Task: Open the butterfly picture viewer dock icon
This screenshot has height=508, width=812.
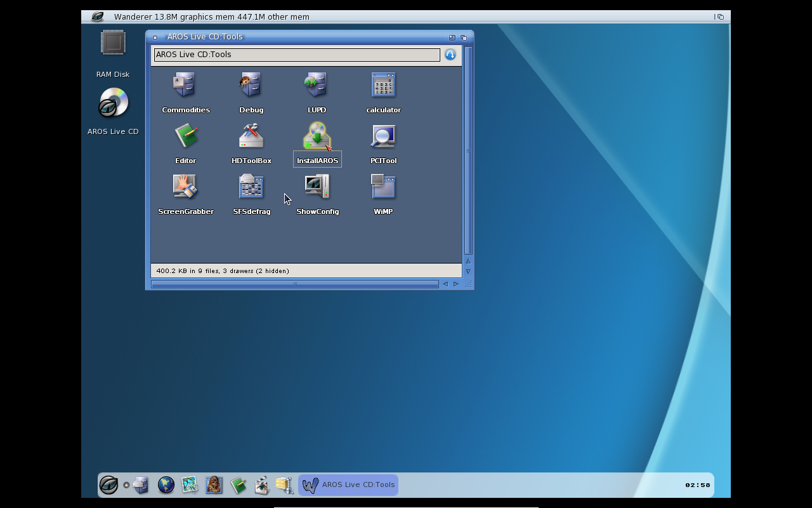Action: (190, 485)
